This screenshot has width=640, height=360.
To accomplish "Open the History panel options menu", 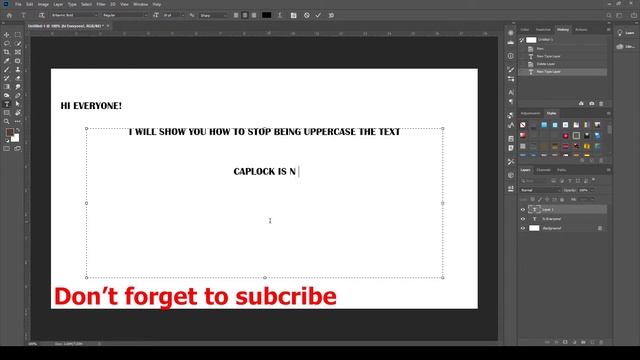I will click(608, 30).
